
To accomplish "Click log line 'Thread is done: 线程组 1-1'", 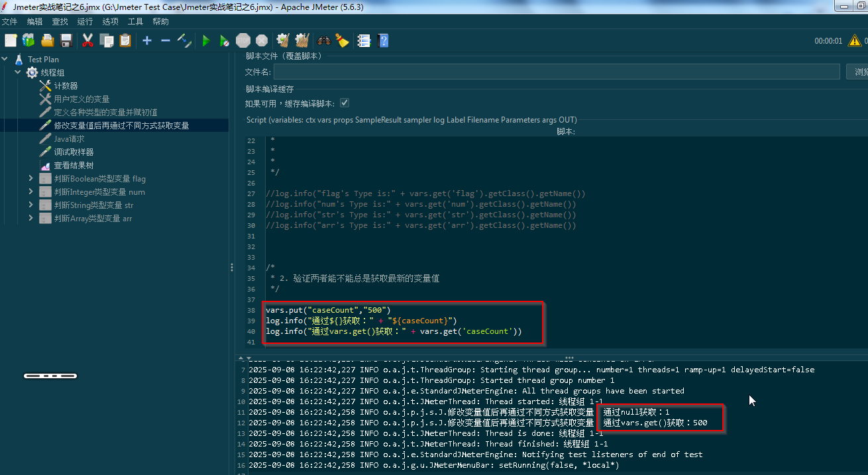I will click(425, 433).
